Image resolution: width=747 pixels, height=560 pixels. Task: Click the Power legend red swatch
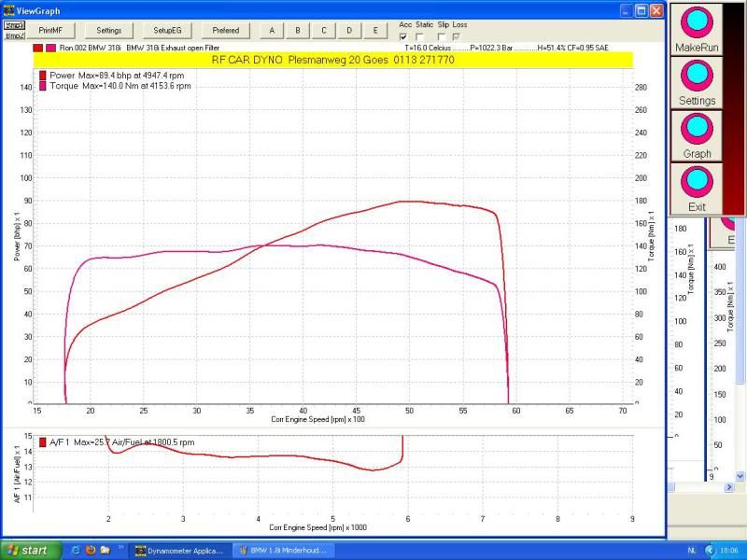42,76
